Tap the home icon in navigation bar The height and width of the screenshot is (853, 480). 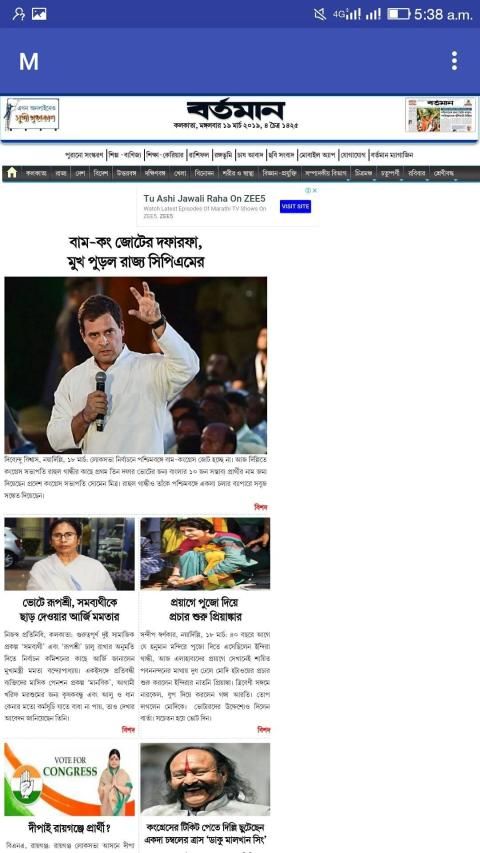point(11,172)
